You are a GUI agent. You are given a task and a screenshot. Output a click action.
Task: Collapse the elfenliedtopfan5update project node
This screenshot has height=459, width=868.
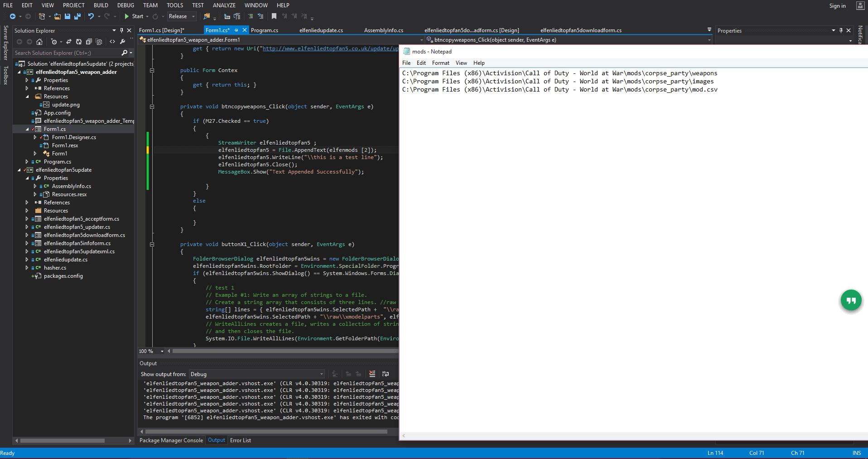pos(19,170)
